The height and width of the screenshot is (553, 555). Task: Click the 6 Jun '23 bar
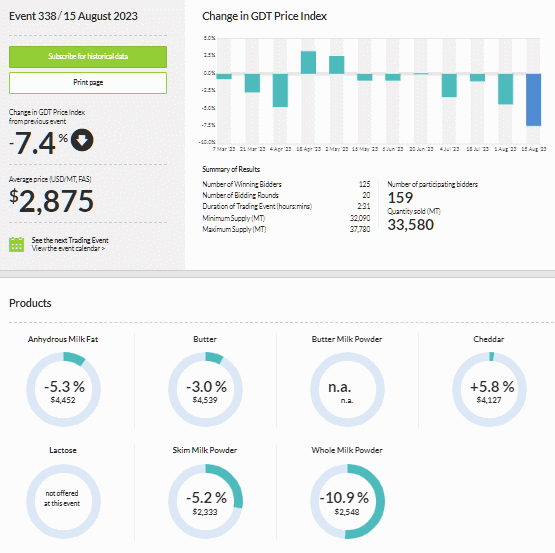393,77
